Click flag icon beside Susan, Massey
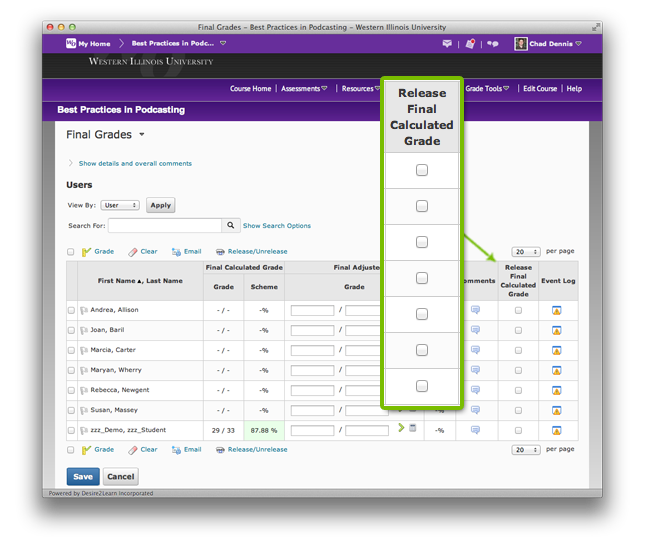650x550 pixels. (x=84, y=410)
